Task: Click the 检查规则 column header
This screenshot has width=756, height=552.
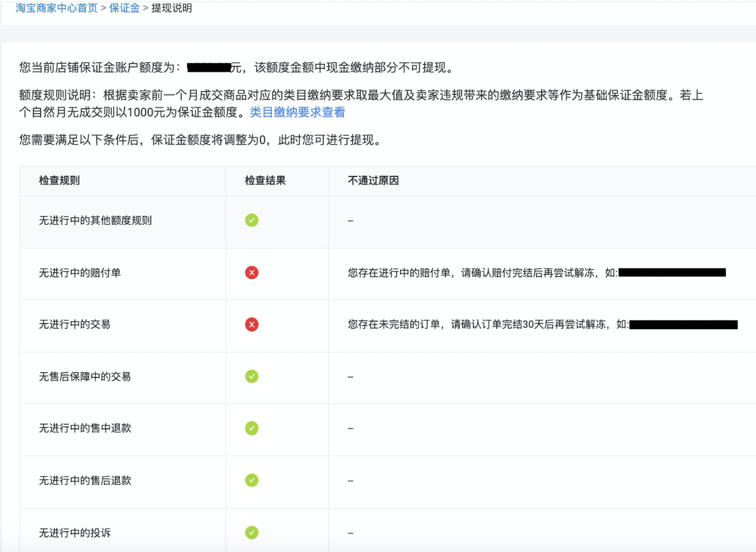Action: (59, 181)
